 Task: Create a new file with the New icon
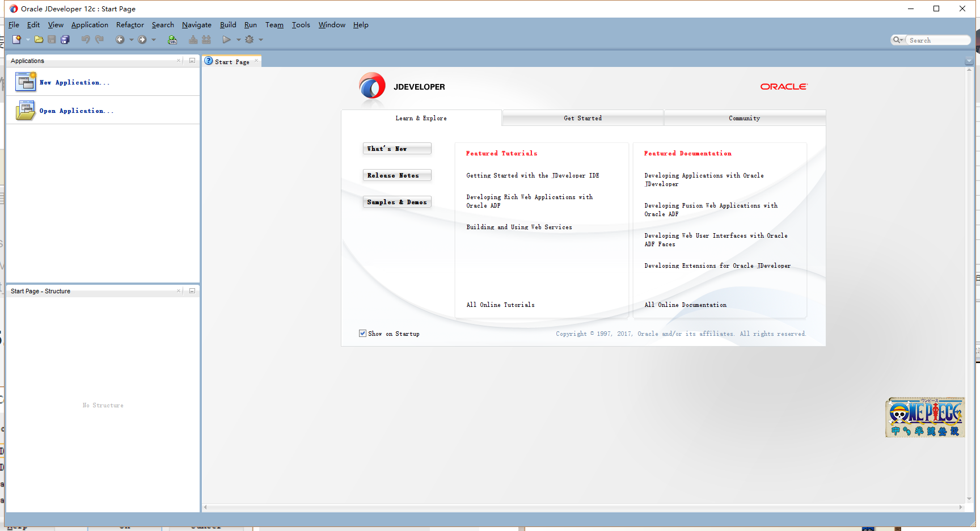(16, 39)
